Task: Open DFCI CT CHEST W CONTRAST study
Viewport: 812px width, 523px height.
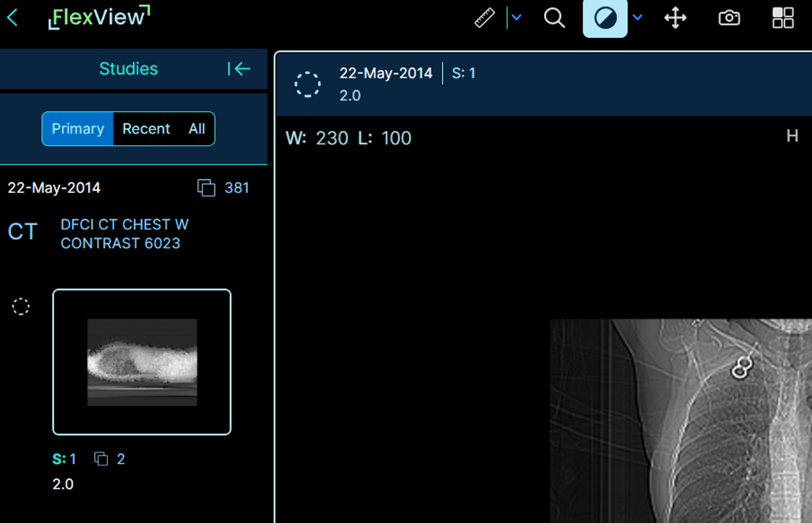Action: pos(124,234)
